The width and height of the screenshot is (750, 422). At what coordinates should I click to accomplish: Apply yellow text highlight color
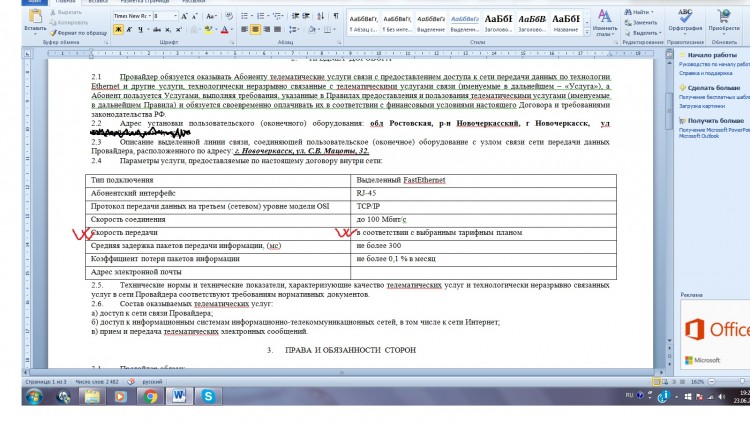[x=208, y=30]
